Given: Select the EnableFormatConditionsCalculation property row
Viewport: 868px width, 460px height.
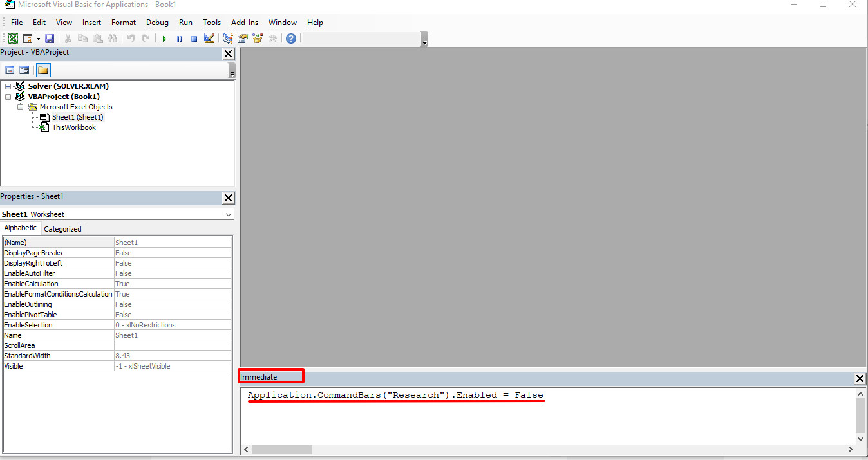Looking at the screenshot, I should click(x=117, y=294).
